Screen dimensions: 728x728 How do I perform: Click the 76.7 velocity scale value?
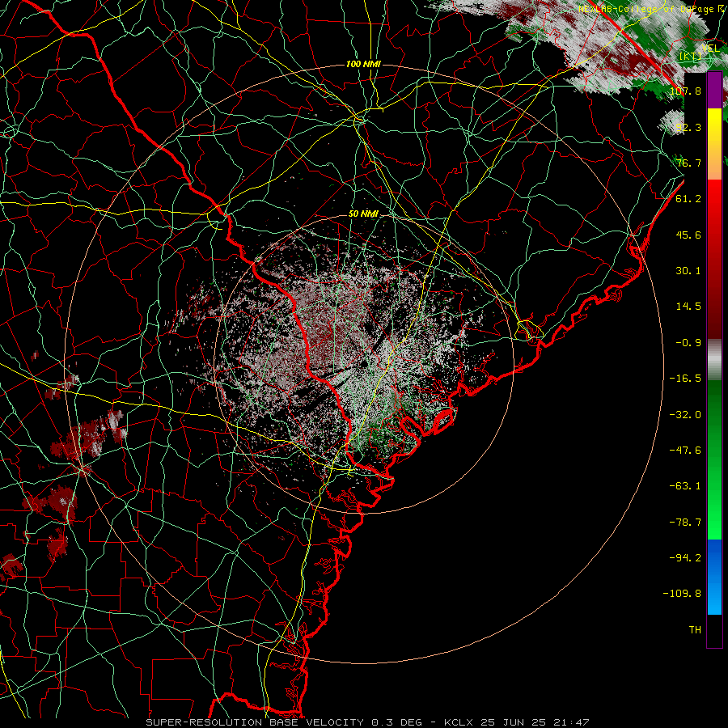[x=688, y=163]
